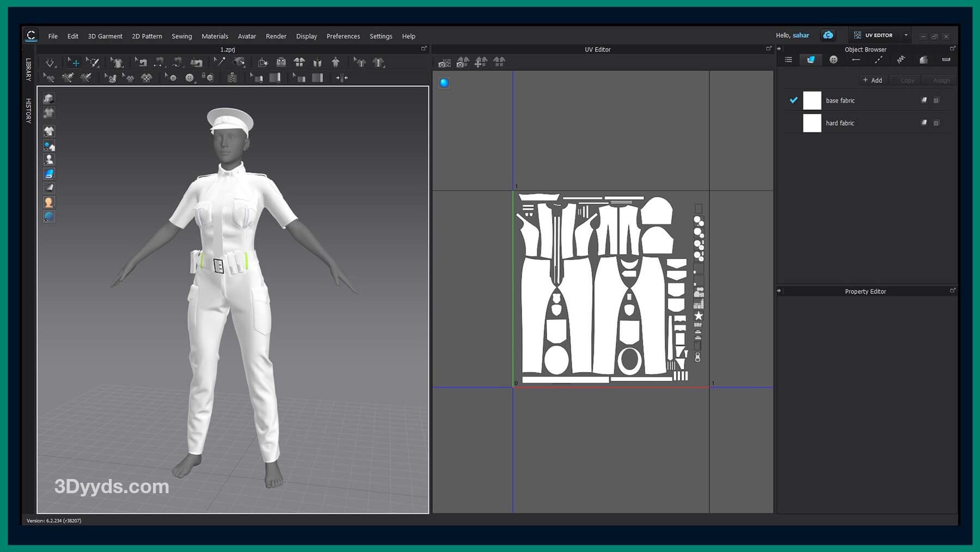Click the blue sphere icon in UV Editor

tap(444, 83)
